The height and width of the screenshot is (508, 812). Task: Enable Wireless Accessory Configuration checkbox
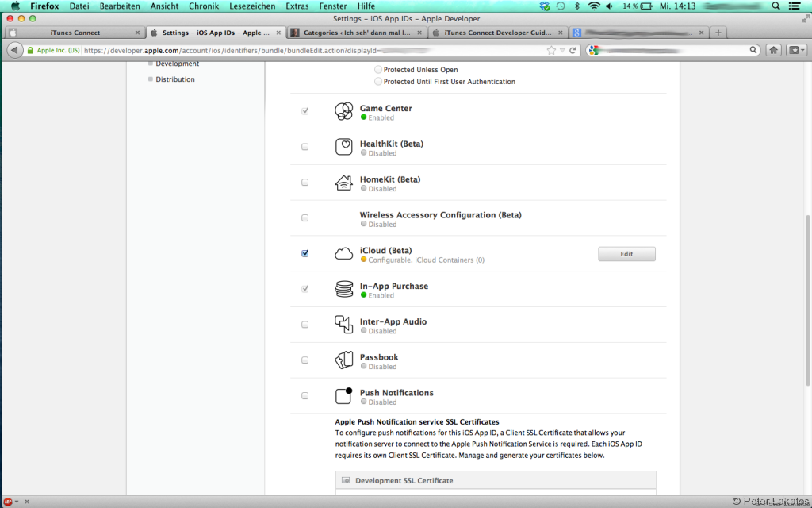(x=305, y=217)
